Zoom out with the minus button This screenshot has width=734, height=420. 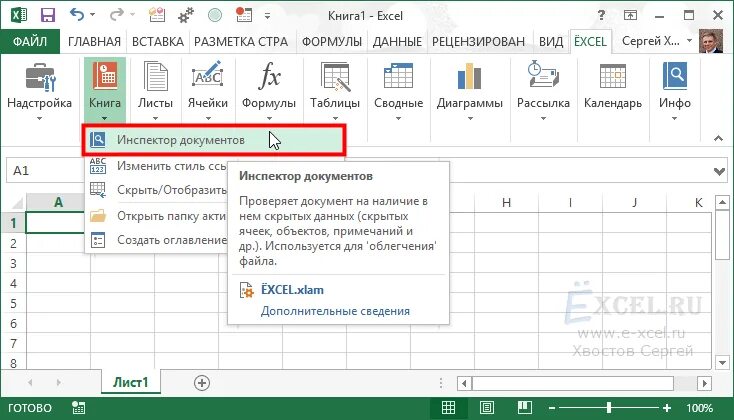click(x=552, y=408)
